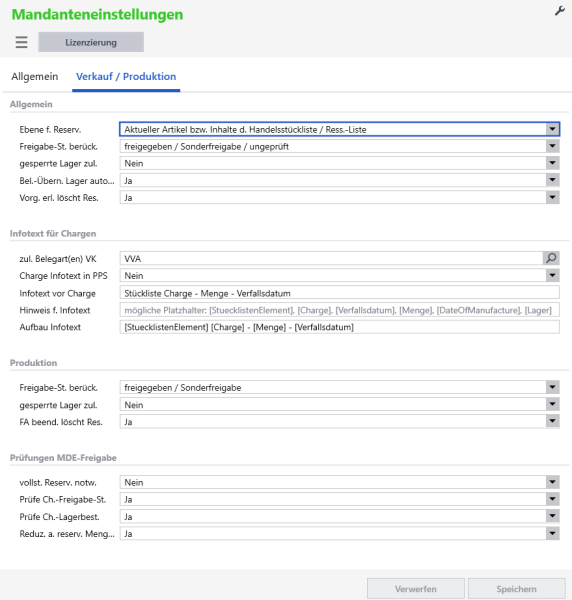Image resolution: width=572 pixels, height=600 pixels.
Task: Open Prüfe Ch.-Freigabe-St. dropdown arrow
Action: pos(552,499)
